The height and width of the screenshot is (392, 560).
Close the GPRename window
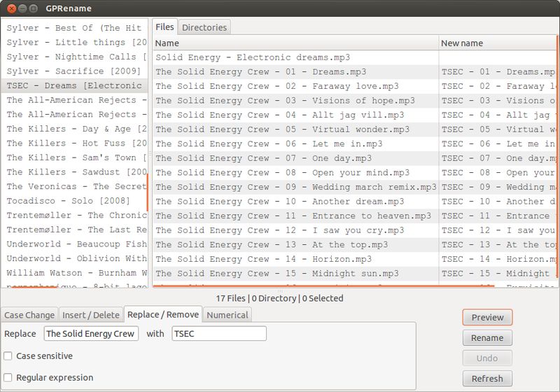pyautogui.click(x=11, y=8)
